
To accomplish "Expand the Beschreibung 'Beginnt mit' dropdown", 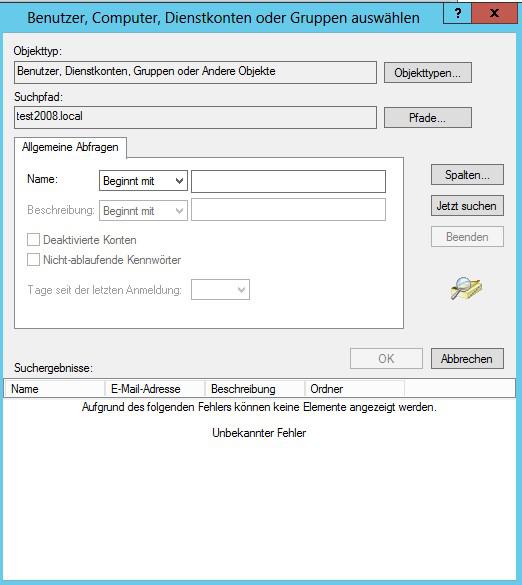I will click(x=143, y=211).
